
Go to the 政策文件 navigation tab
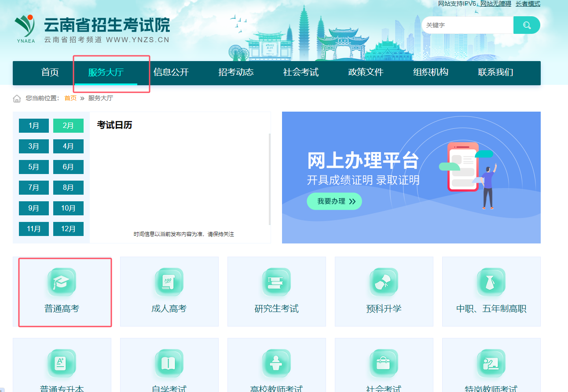[x=366, y=73]
